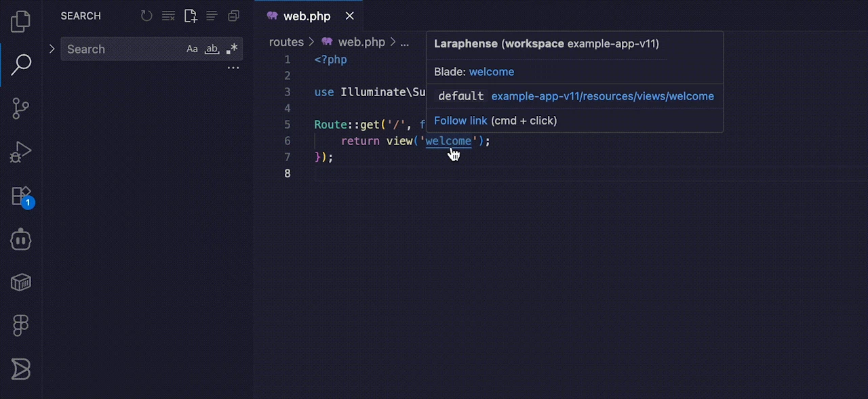Clear search results icon
This screenshot has width=868, height=399.
168,16
